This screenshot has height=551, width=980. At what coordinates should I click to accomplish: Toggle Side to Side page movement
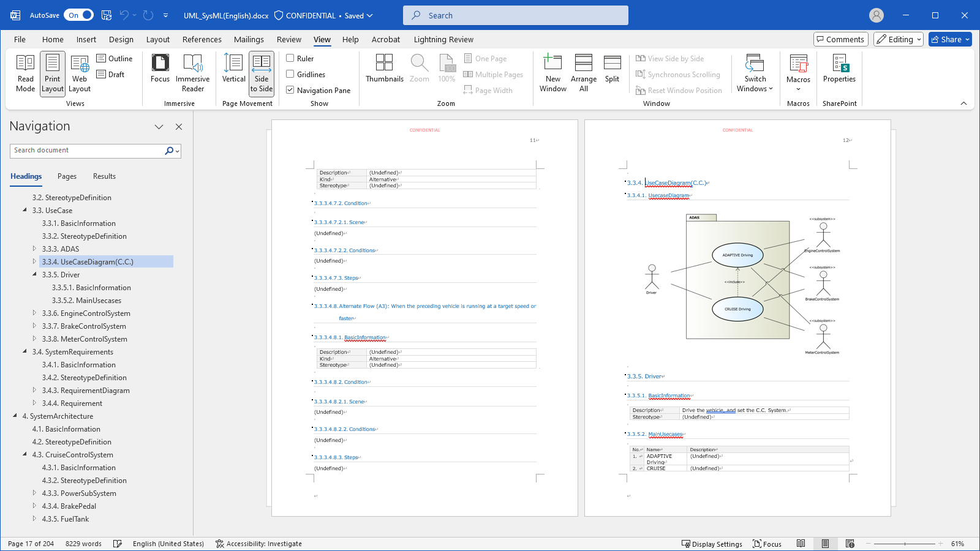[x=262, y=73]
